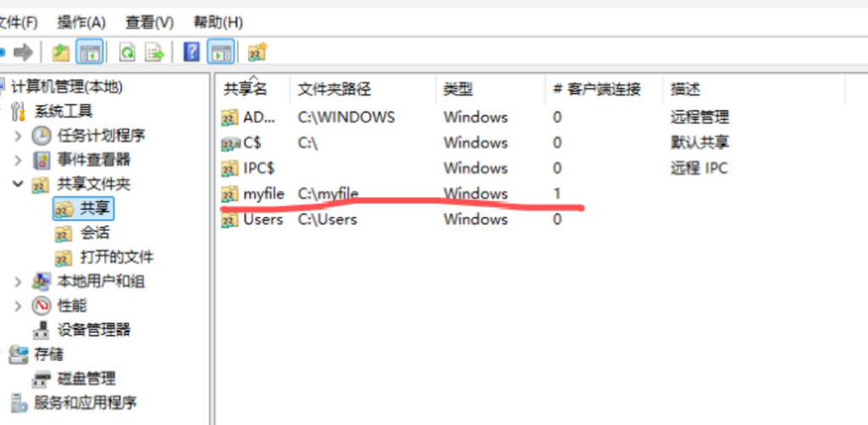Click the export list toolbar icon

(154, 53)
